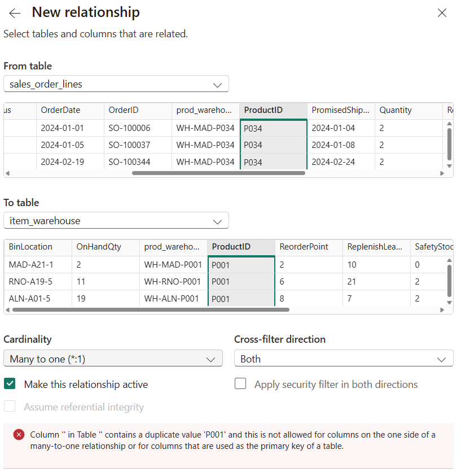Select ProductID column header in To table
This screenshot has height=476, width=461.
coord(241,247)
